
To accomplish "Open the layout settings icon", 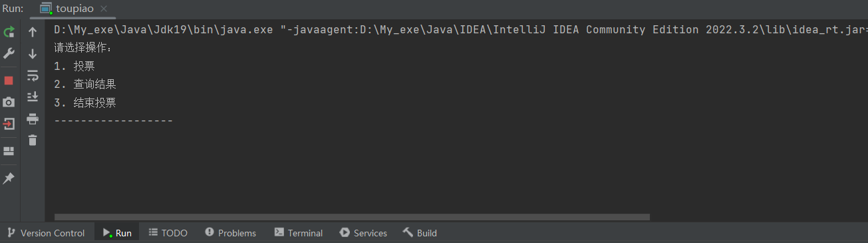I will point(9,151).
